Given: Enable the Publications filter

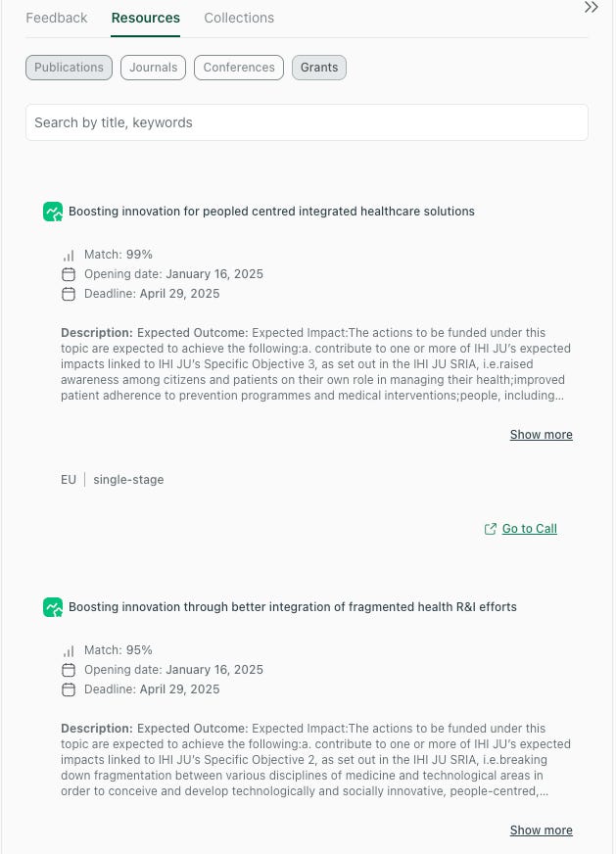Looking at the screenshot, I should point(69,68).
